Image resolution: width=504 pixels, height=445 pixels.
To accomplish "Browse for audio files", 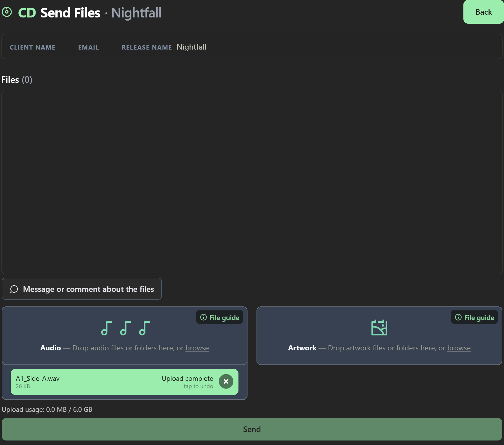I will click(x=197, y=348).
